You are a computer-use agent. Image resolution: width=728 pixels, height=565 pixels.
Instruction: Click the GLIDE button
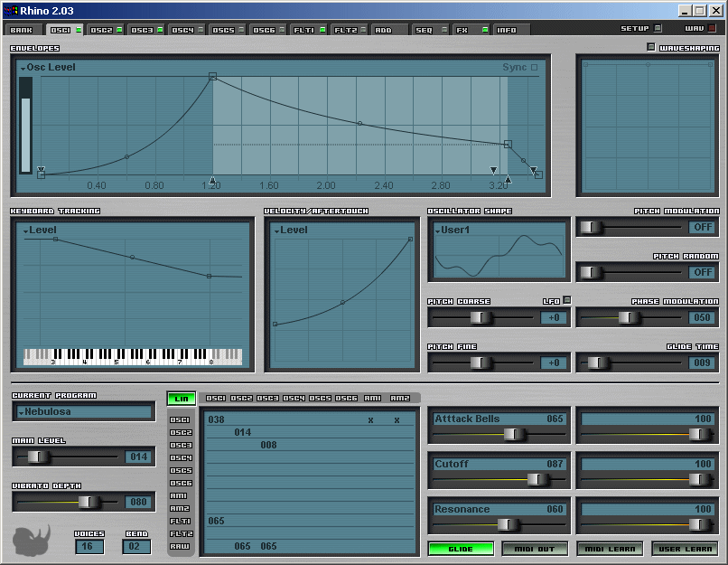tap(461, 549)
